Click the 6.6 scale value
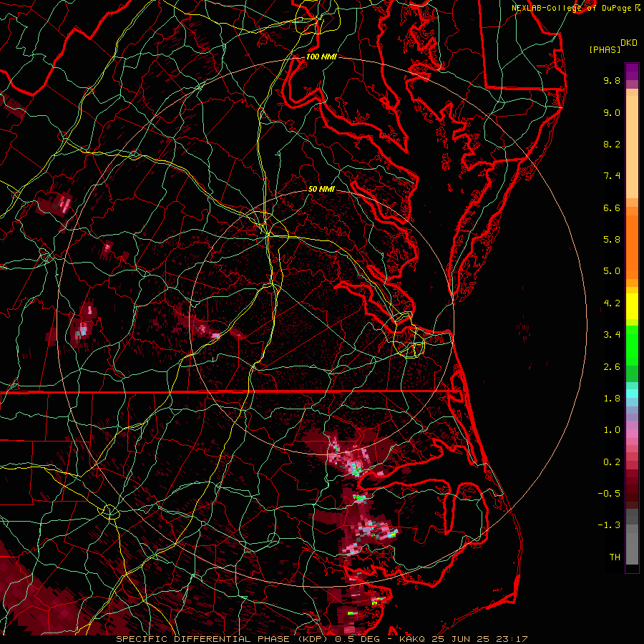 (612, 208)
